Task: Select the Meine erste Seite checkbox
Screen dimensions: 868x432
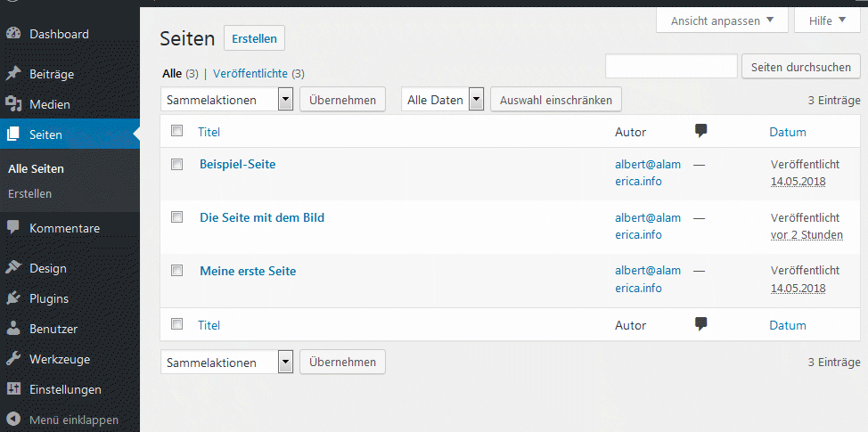Action: pos(176,270)
